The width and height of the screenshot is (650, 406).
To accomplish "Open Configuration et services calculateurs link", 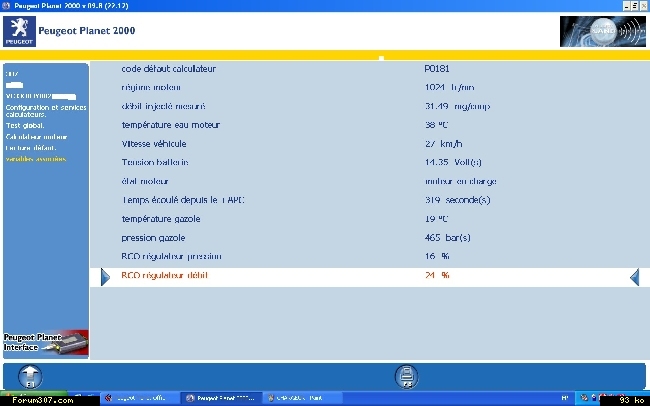I will (46, 111).
